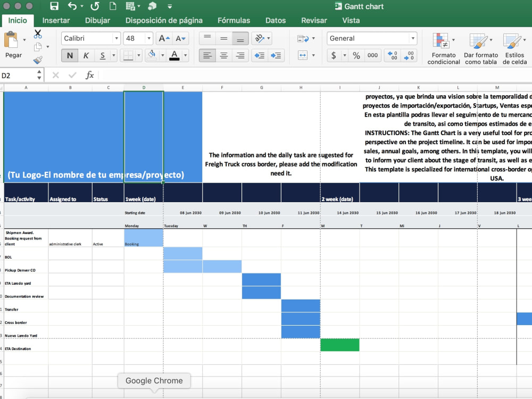The image size is (532, 399).
Task: Click Formato condicional button
Action: coord(444,48)
